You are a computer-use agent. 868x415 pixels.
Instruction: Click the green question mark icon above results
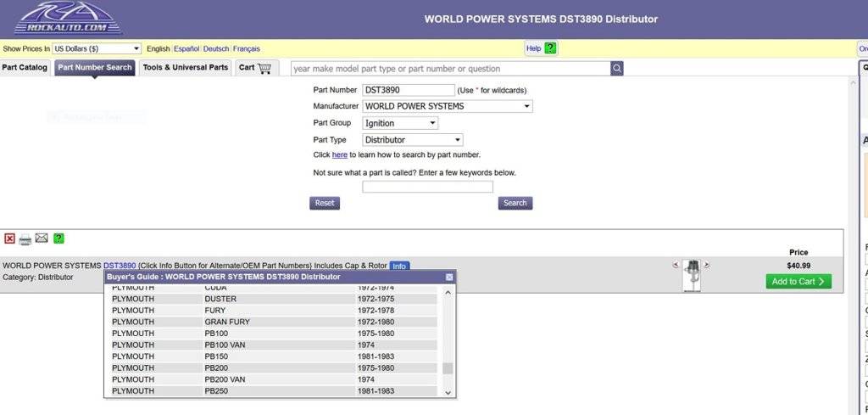[58, 238]
